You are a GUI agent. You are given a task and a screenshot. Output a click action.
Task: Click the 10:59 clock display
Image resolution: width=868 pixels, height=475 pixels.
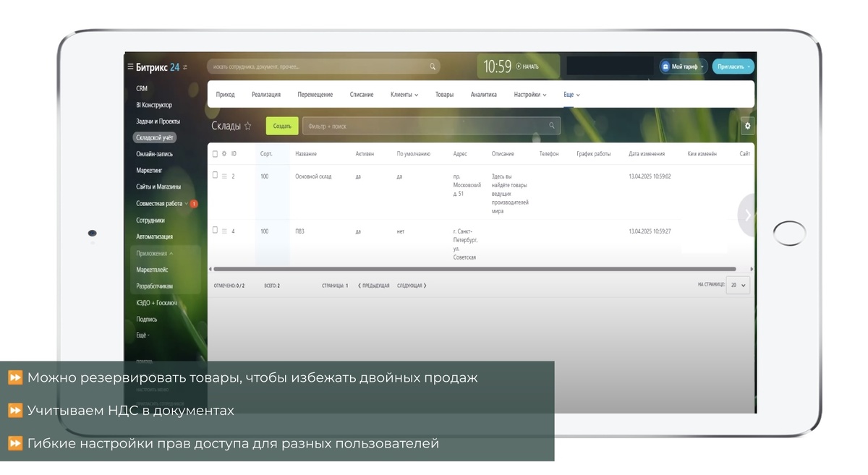[498, 67]
